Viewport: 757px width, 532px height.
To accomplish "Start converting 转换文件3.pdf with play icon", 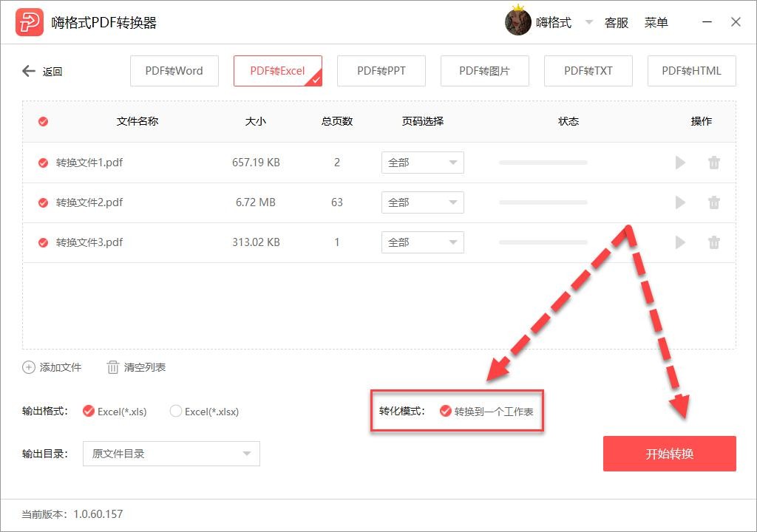I will pyautogui.click(x=680, y=242).
